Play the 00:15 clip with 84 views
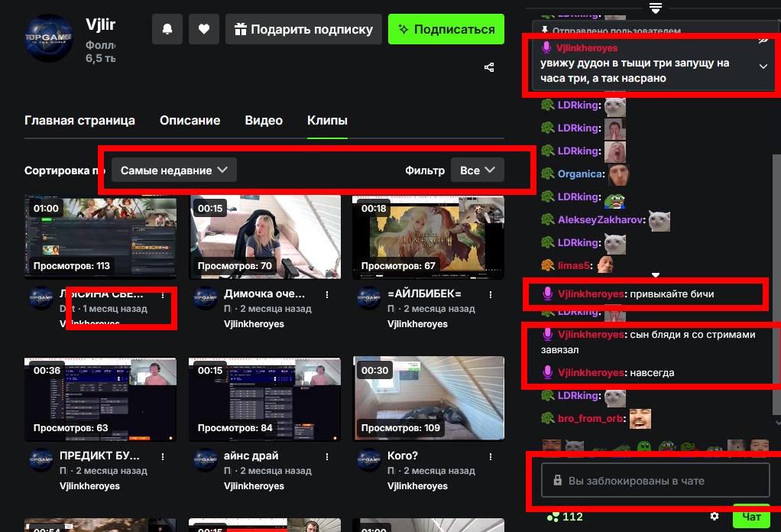781x532 pixels. click(x=265, y=399)
